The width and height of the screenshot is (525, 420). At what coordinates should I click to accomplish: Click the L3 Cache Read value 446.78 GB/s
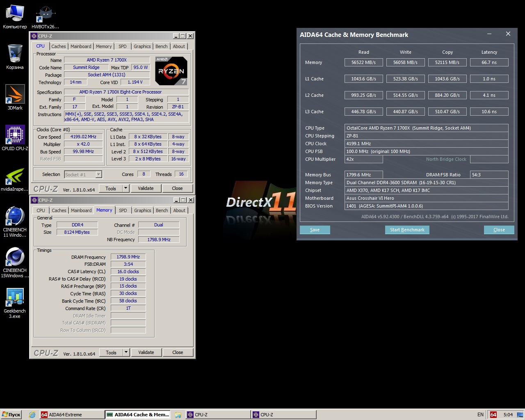364,112
